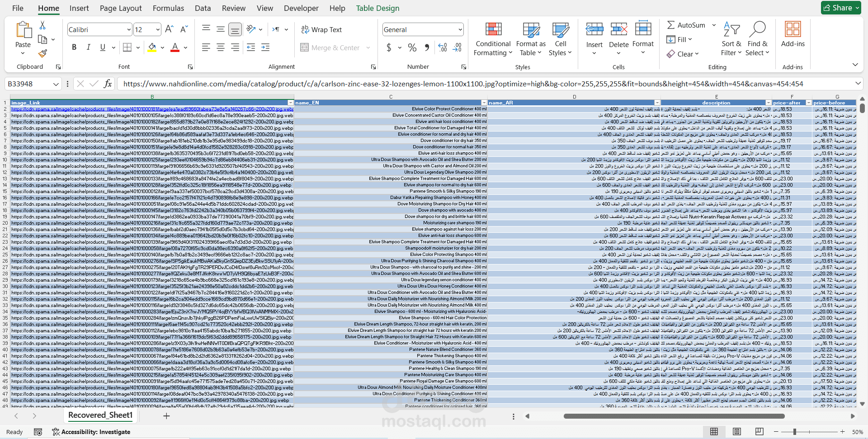Apply Percent style format
Screen dimensions: 868x439
[x=412, y=47]
